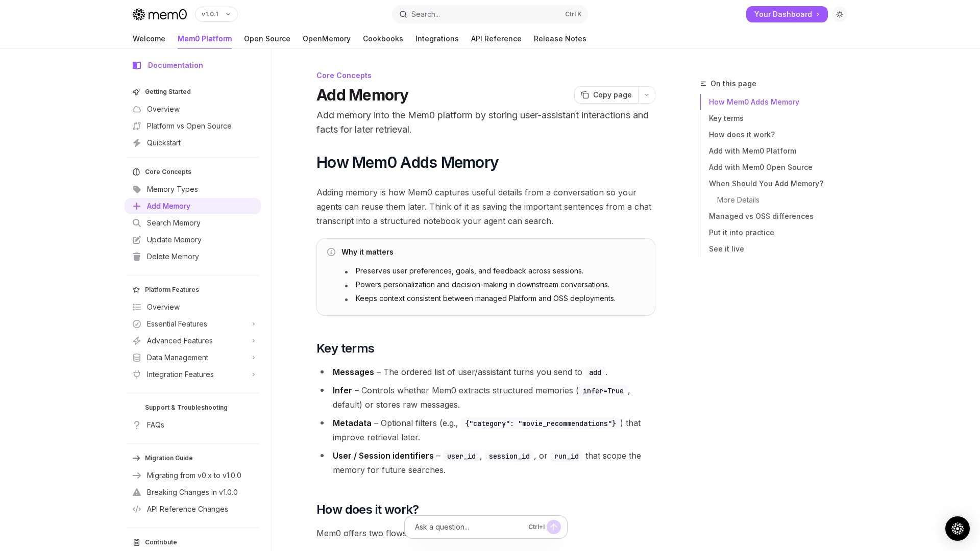Open the API Reference tab

tap(496, 39)
